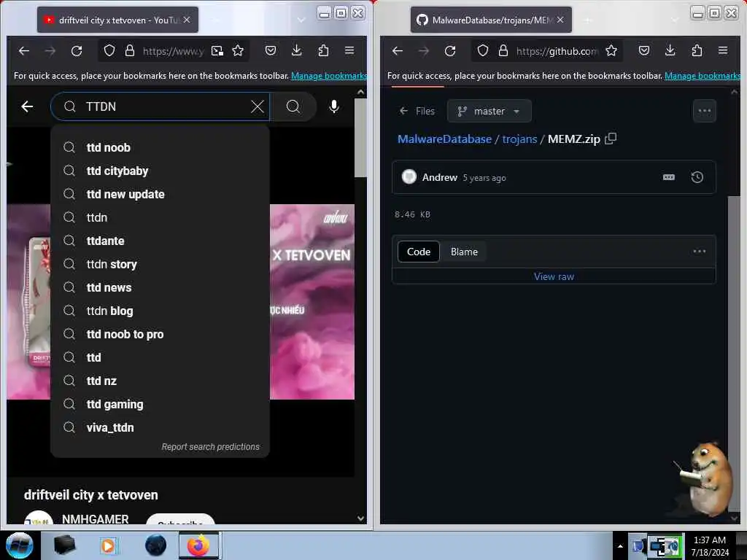
Task: Show hidden system tray icons arrow
Action: 620,546
